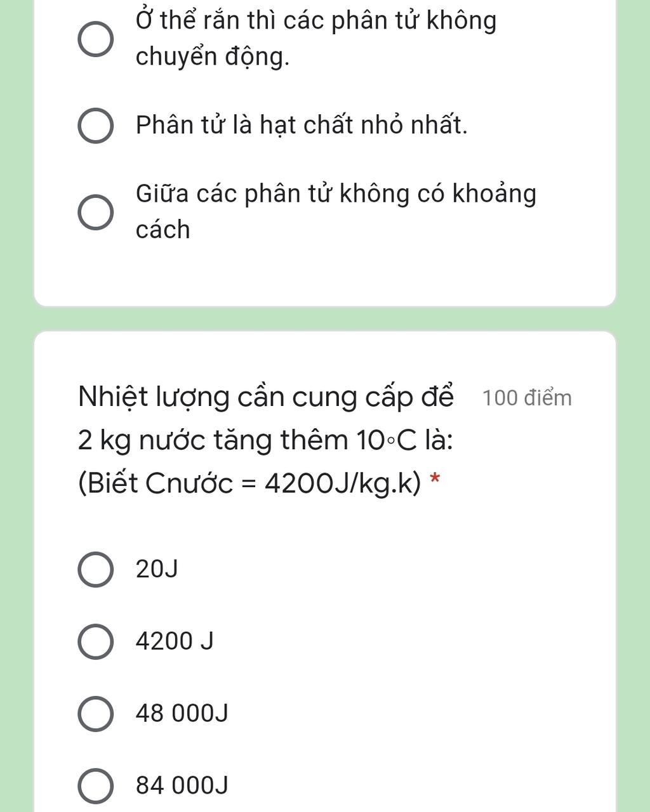The image size is (650, 812).
Task: Select radio button for 'Ở thể rắn' option
Action: [x=96, y=39]
